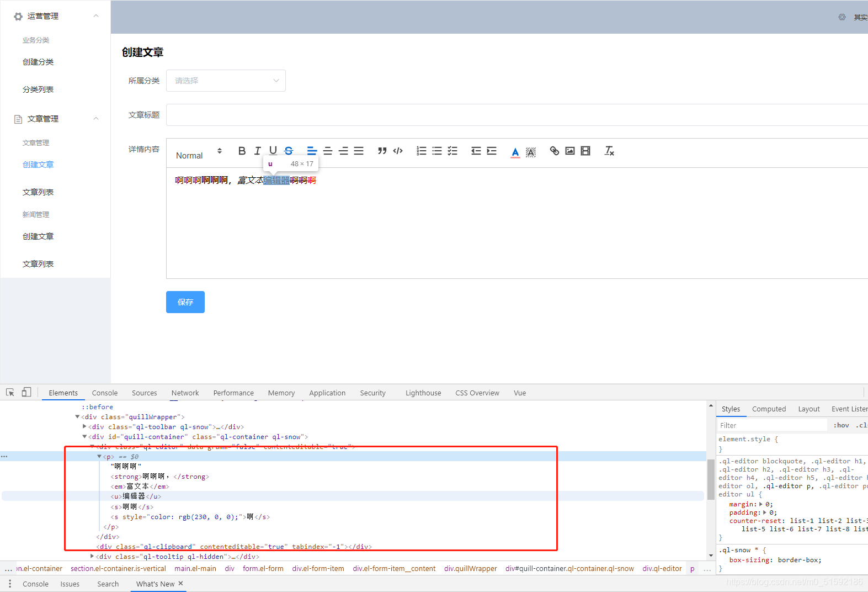Open the 所属分类 category dropdown

tap(226, 81)
